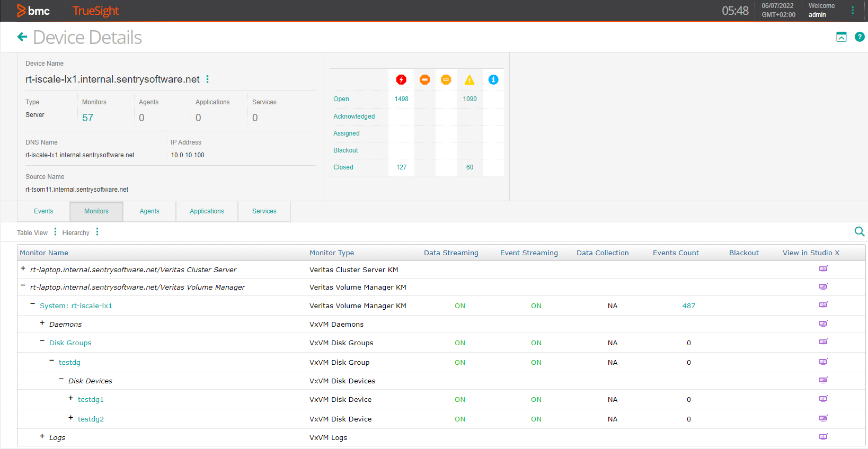This screenshot has height=449, width=868.
Task: Click the Open status row label
Action: [341, 99]
